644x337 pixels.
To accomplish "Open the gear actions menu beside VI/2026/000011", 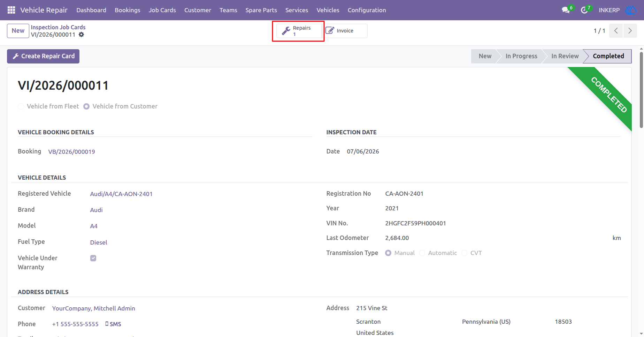I will 81,35.
